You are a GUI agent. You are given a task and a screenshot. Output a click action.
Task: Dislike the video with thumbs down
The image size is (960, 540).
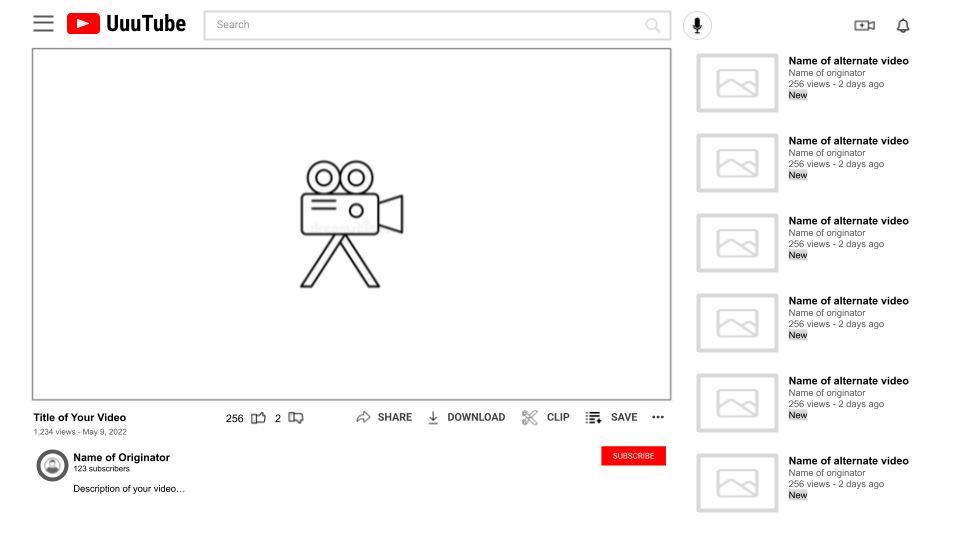tap(296, 418)
